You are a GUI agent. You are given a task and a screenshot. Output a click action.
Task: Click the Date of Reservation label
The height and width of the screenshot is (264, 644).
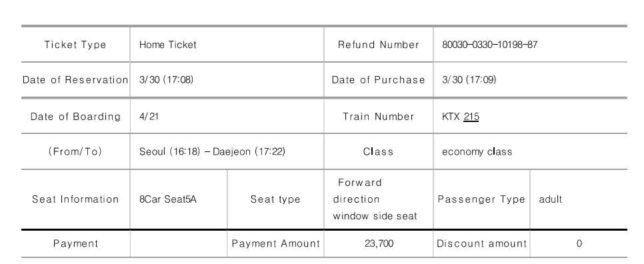coord(75,79)
